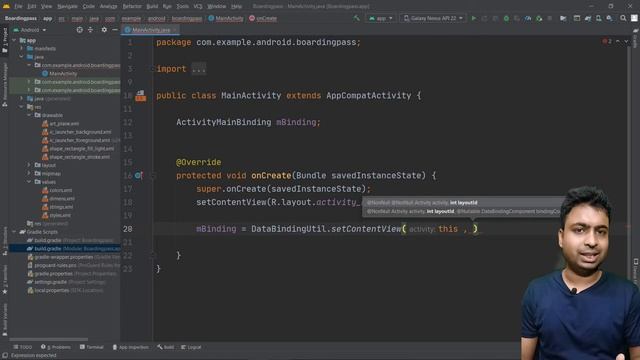Collapse the Gradle Scripts node
This screenshot has width=640, height=360.
15,232
